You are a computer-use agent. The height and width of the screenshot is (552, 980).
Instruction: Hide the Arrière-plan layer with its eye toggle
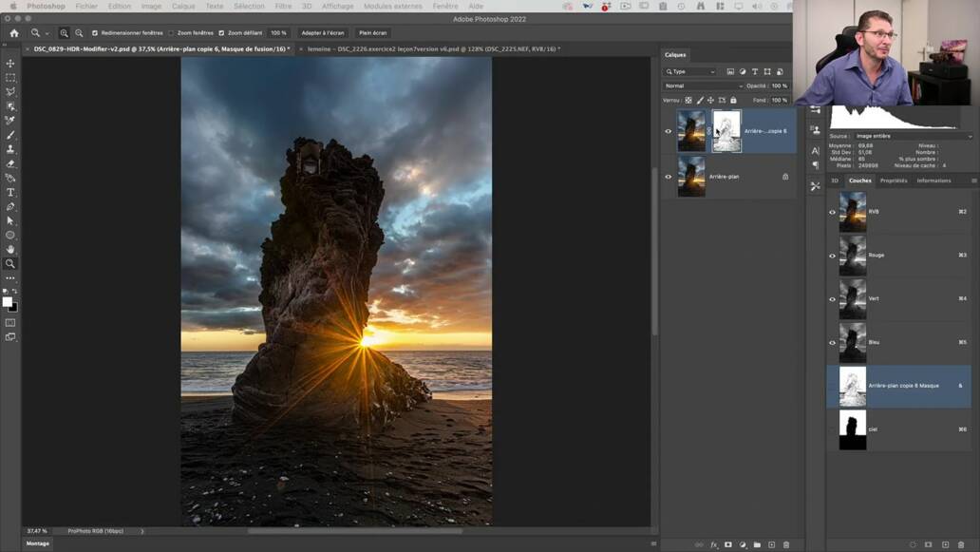tap(669, 176)
